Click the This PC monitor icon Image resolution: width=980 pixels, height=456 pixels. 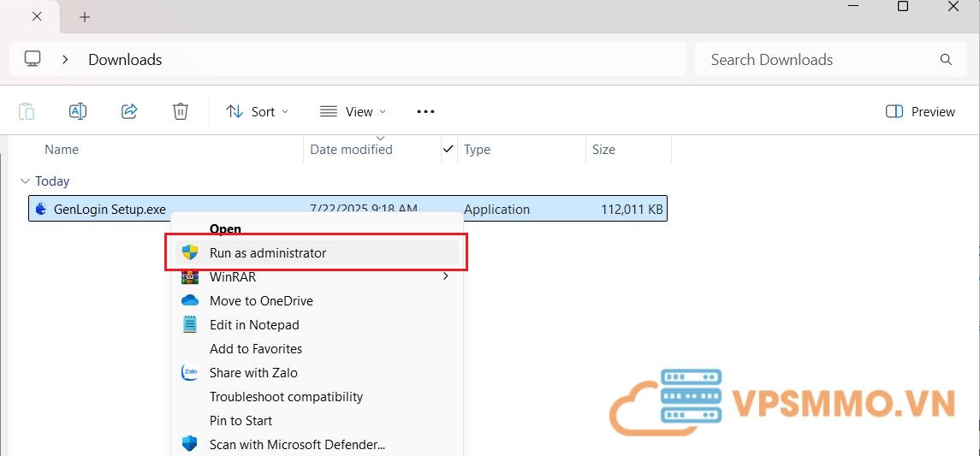coord(33,59)
